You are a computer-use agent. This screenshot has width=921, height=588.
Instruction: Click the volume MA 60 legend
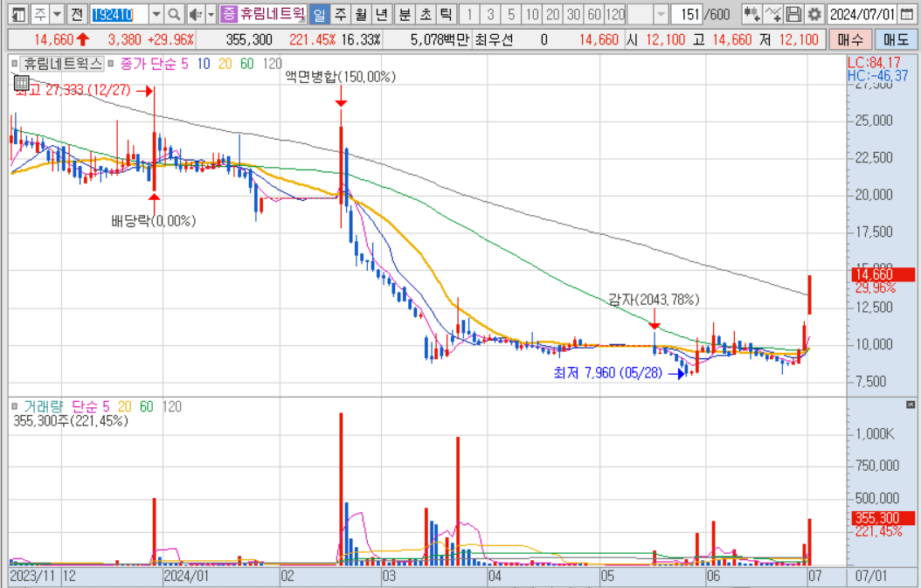pos(146,406)
